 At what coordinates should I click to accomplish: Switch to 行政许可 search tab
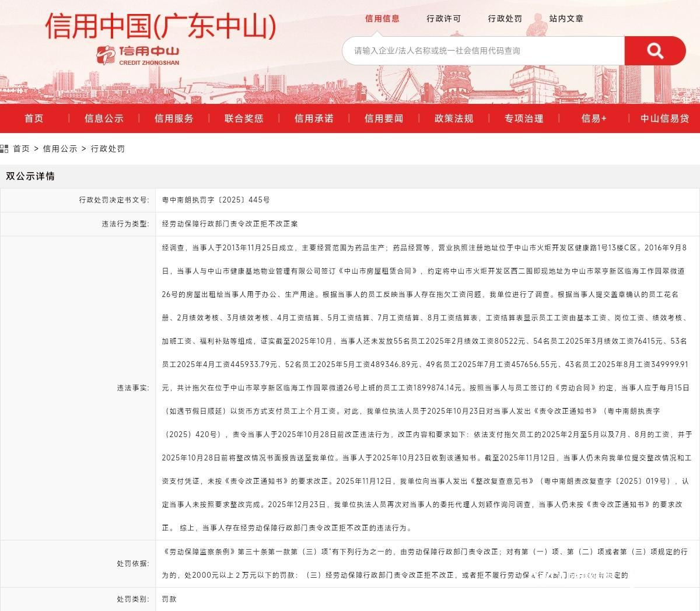[443, 19]
